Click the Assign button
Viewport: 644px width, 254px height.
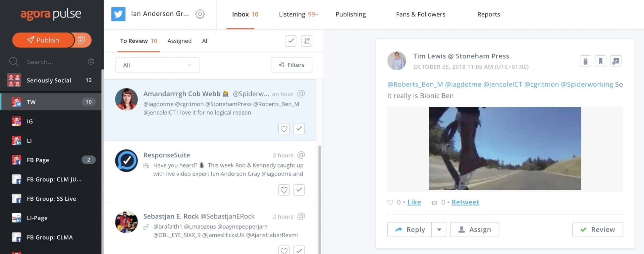(474, 230)
